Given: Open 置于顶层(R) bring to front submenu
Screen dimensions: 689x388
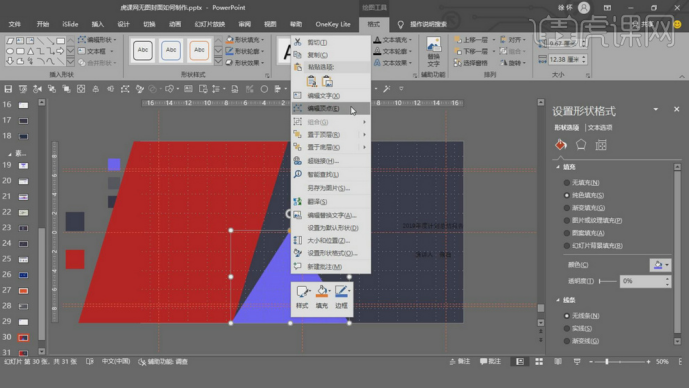Looking at the screenshot, I should [331, 134].
